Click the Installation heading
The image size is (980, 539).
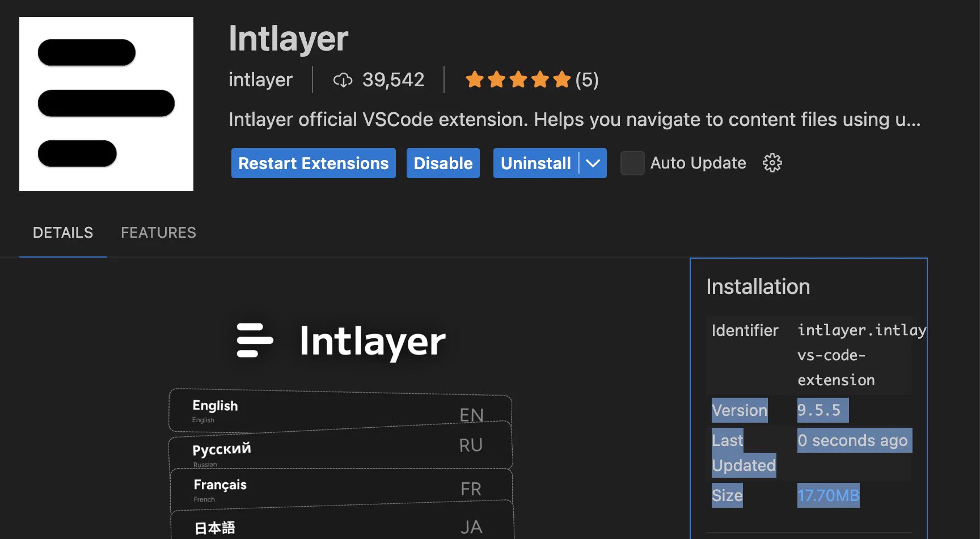tap(758, 287)
